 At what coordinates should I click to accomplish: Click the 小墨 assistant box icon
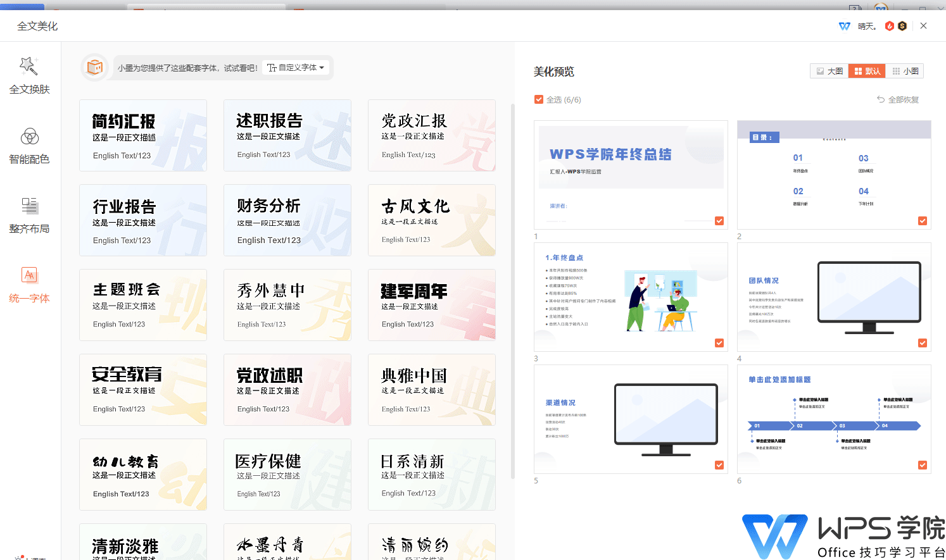pyautogui.click(x=95, y=67)
